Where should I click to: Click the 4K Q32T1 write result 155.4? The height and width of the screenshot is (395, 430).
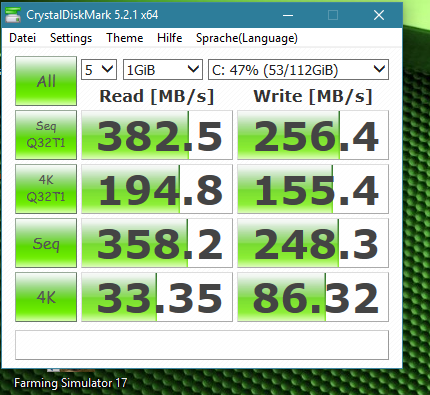click(313, 189)
